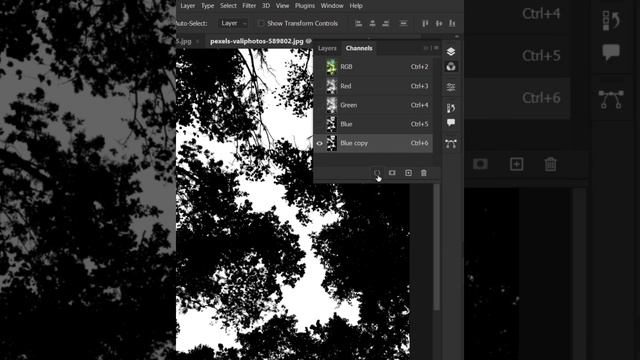Image resolution: width=640 pixels, height=360 pixels.
Task: Align horizontal centers icon
Action: click(x=372, y=24)
